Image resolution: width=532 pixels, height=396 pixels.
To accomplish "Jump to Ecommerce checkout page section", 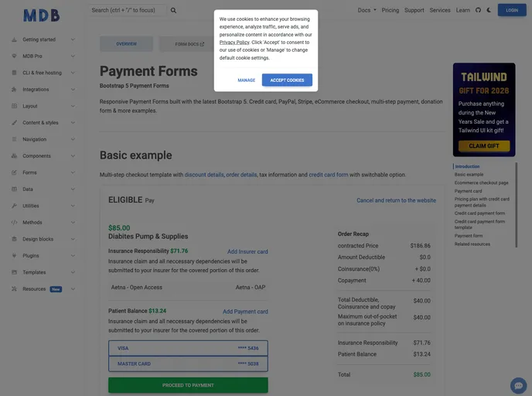I will click(481, 183).
